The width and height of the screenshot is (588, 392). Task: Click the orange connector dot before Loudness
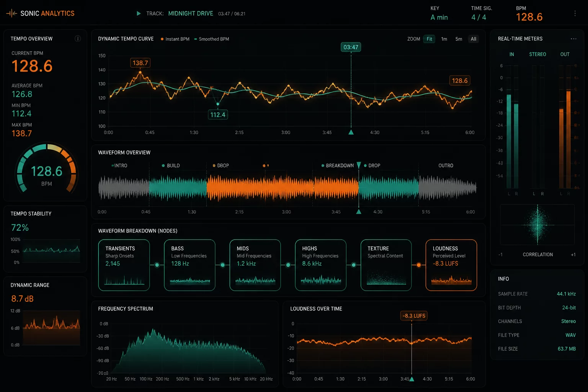[x=419, y=265]
